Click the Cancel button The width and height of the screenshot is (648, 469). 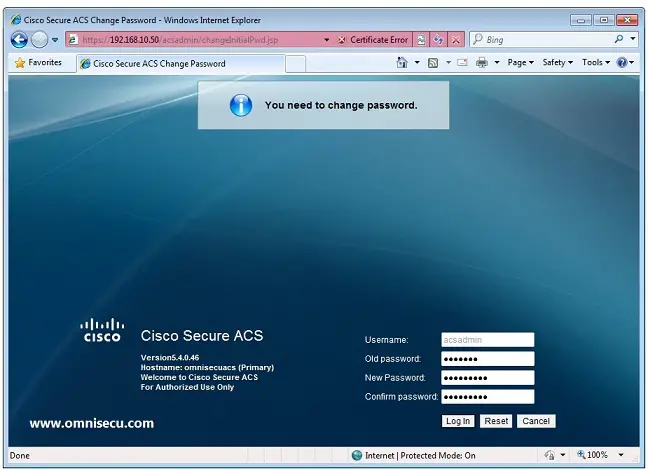536,421
